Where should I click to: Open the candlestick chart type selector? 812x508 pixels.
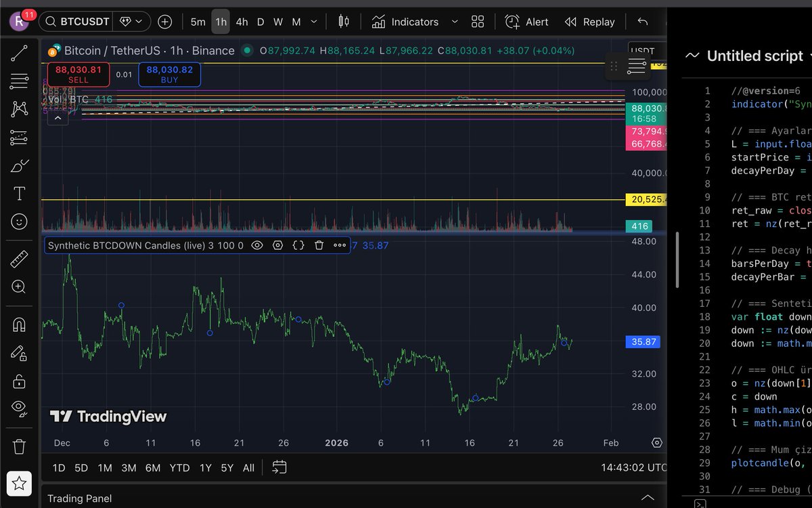tap(344, 22)
